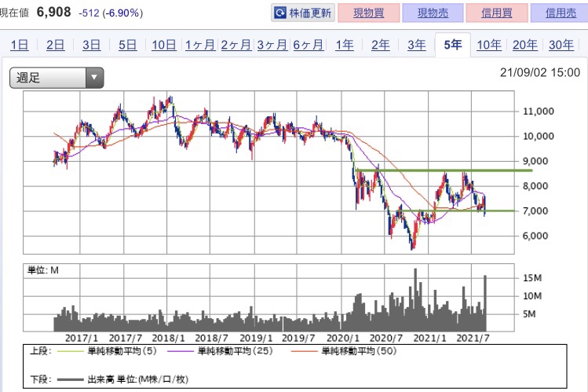
Task: Select the 1日 chart period
Action: coord(19,45)
